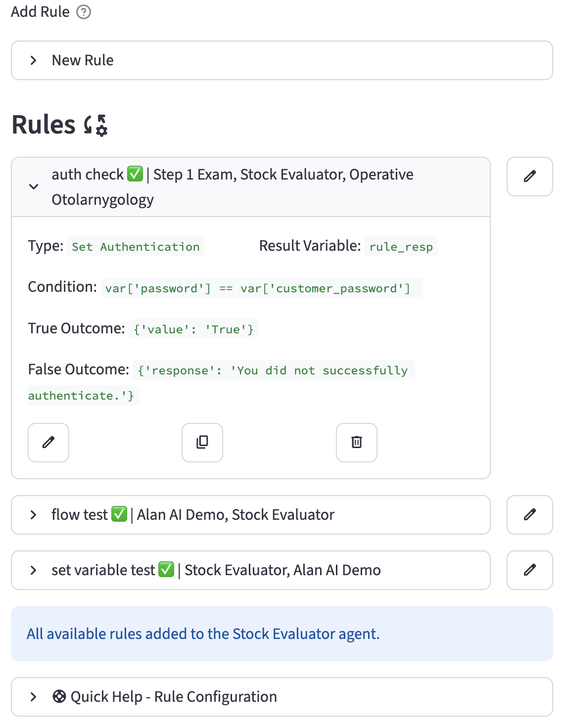The width and height of the screenshot is (563, 728).
Task: Delete the auth check rule with trash icon
Action: pyautogui.click(x=356, y=443)
